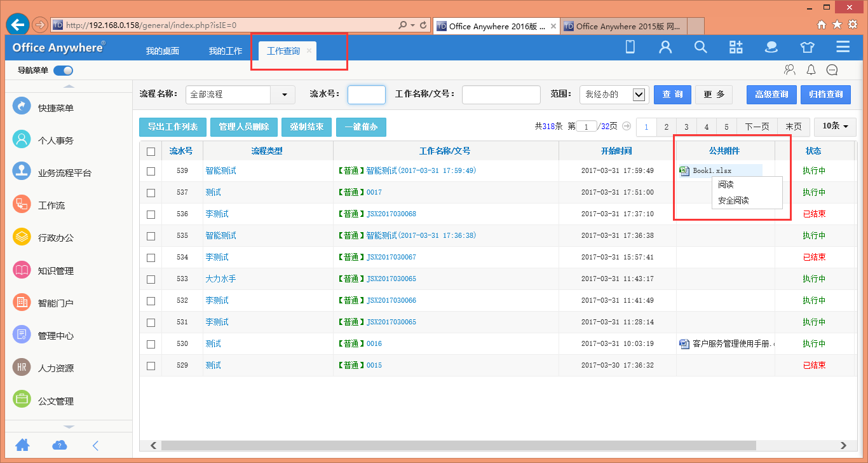The height and width of the screenshot is (463, 868).
Task: Click the home icon at sidebar bottom
Action: click(23, 445)
